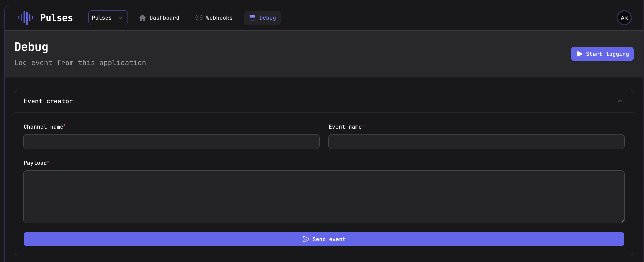This screenshot has width=644, height=262.
Task: Click the Pulses brand name text
Action: click(x=57, y=18)
